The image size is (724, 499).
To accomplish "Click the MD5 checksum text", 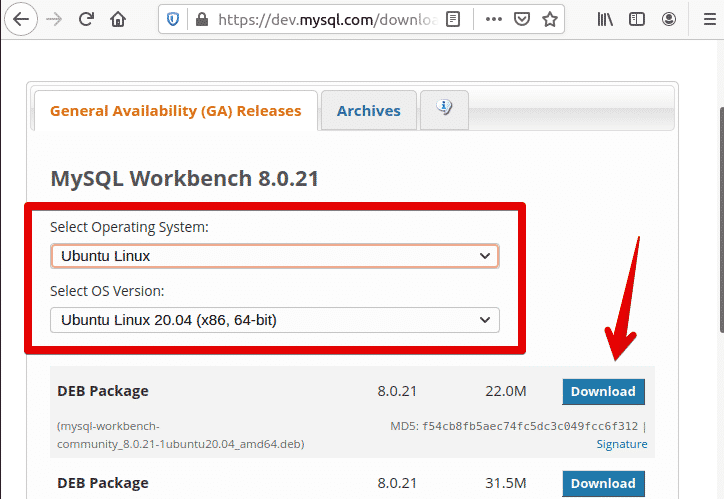I will pos(514,426).
